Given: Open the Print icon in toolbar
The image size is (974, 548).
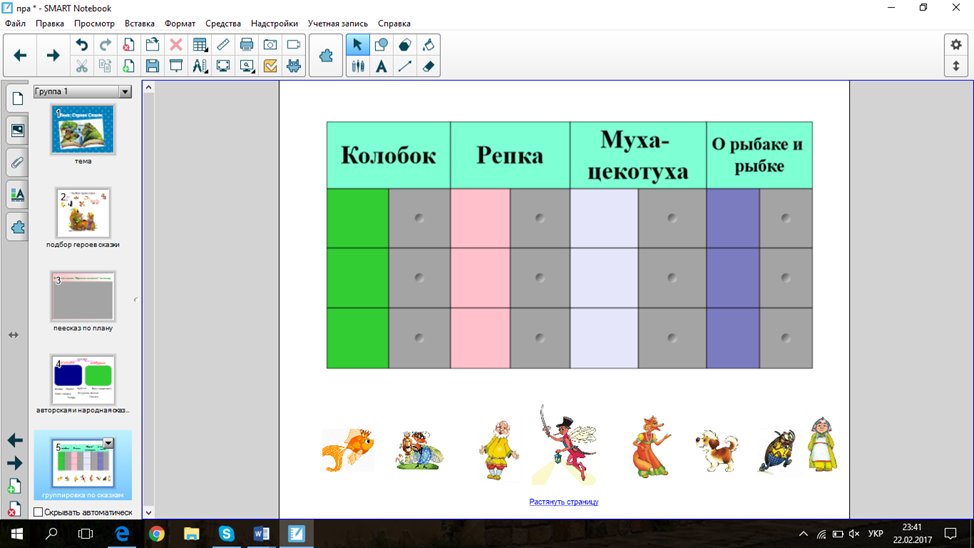Looking at the screenshot, I should (246, 45).
